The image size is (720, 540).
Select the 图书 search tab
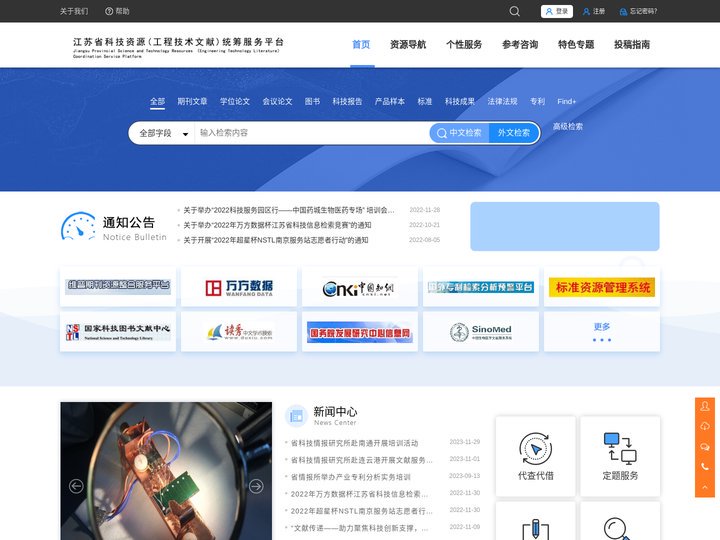click(312, 101)
